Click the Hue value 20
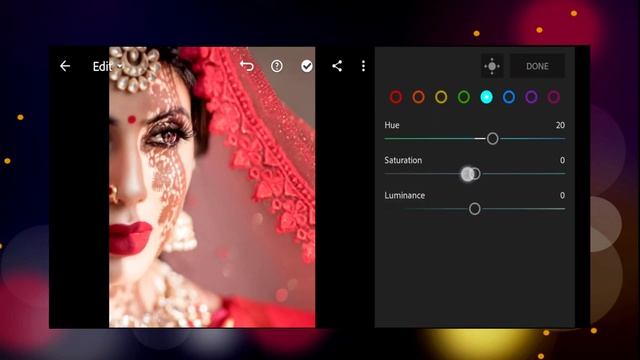640x360 pixels. click(560, 125)
